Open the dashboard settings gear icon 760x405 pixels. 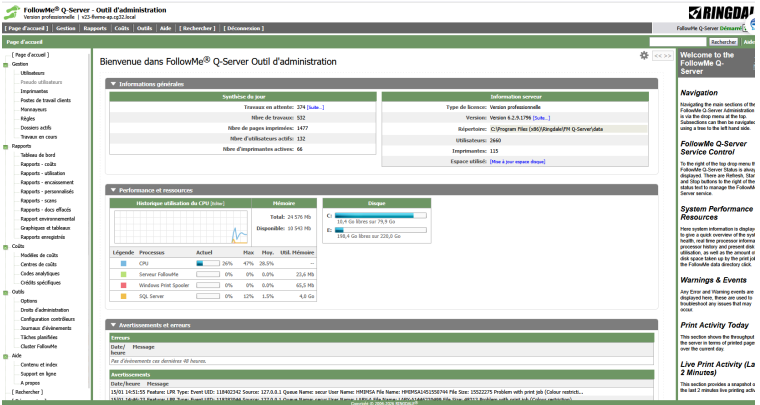click(x=644, y=55)
